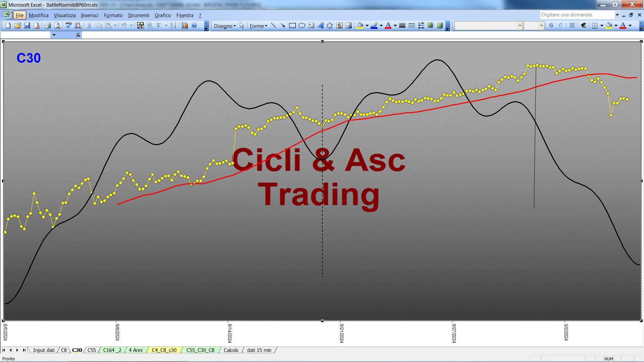
Task: Go to the first sheet tab arrow
Action: (4, 350)
